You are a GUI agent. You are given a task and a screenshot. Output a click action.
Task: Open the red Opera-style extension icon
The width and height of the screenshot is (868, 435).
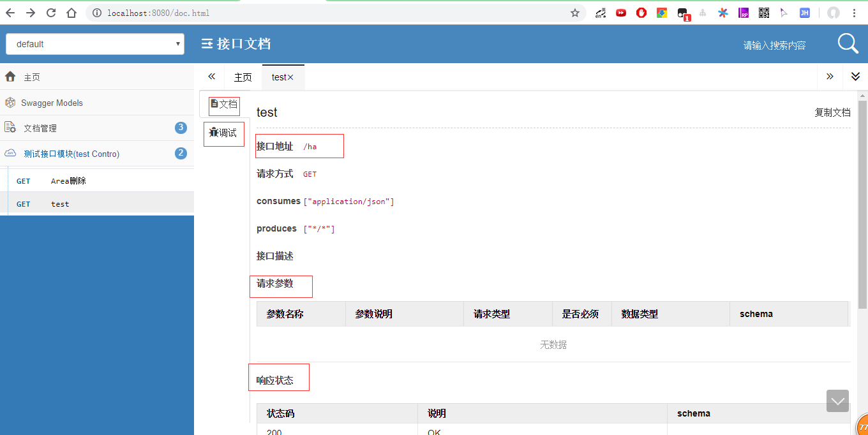click(641, 13)
